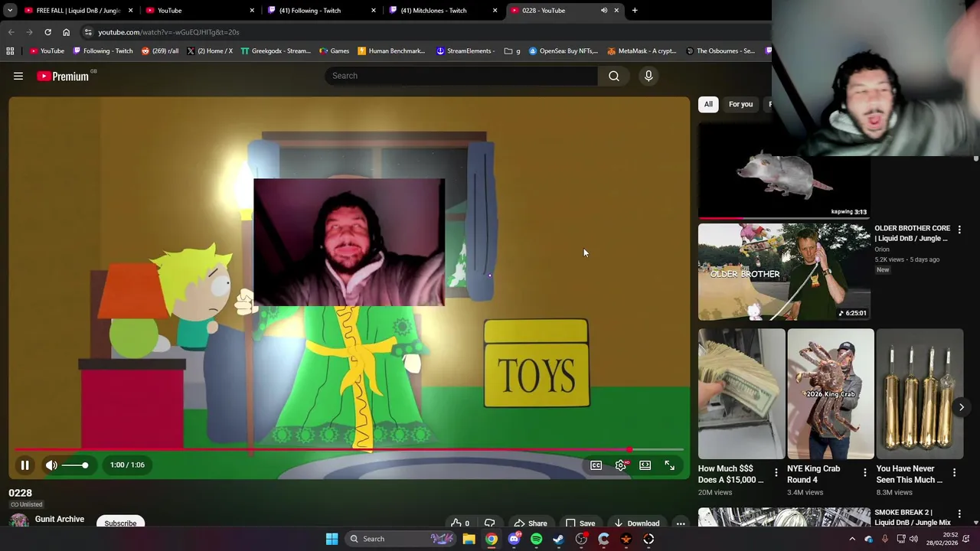Switch to FREE FALL Liquid DnB tab
The width and height of the screenshot is (980, 551).
[x=79, y=11]
